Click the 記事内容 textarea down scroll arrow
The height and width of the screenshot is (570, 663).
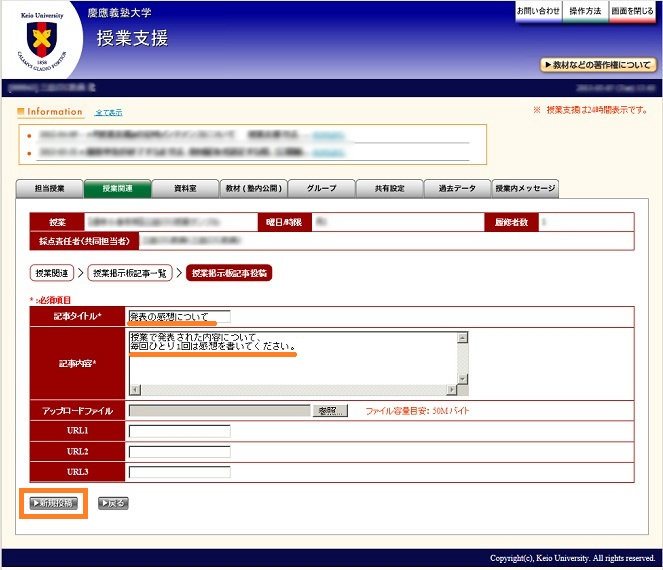[x=462, y=378]
